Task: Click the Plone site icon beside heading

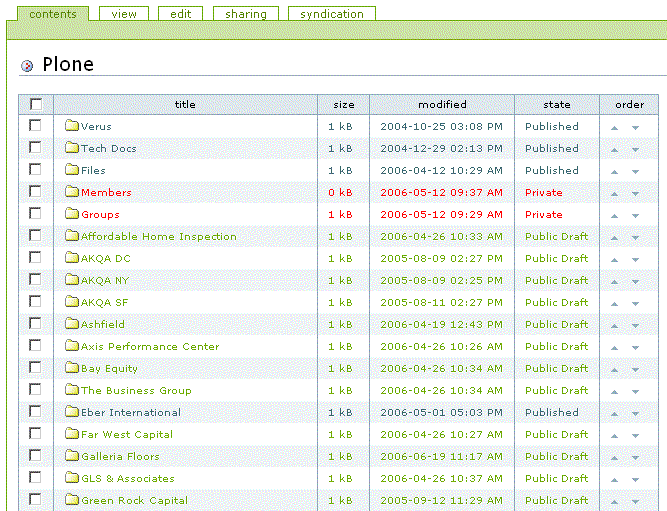Action: (27, 66)
